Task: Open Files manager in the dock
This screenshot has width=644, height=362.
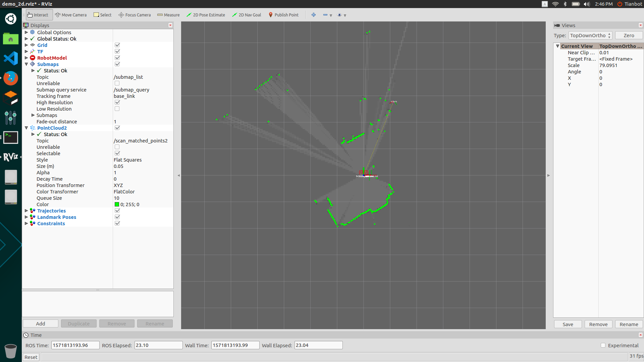Action: pos(11,39)
